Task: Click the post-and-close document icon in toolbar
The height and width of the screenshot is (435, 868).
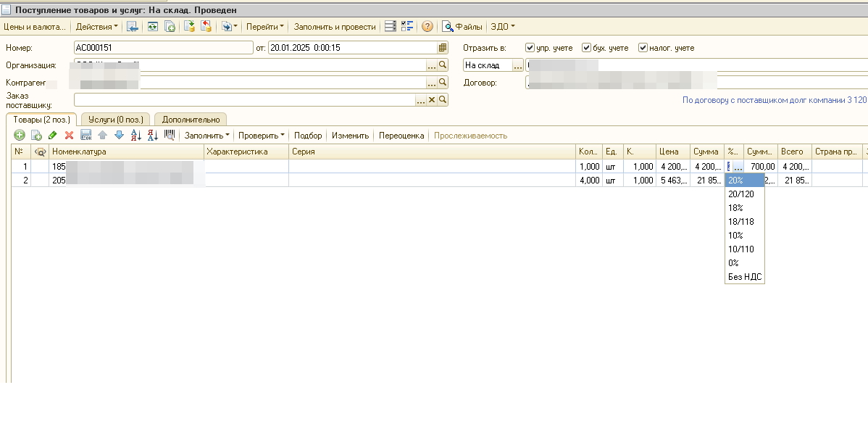Action: 133,27
